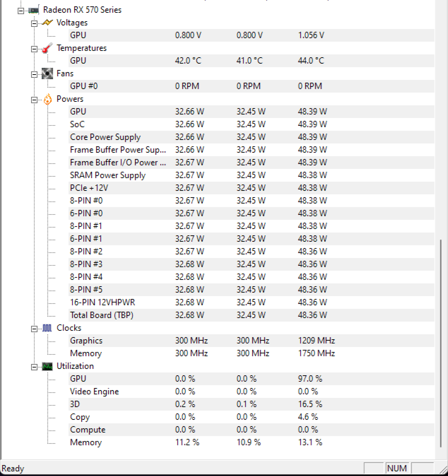Click the Temperatures thermometer icon
This screenshot has width=448, height=476.
[47, 48]
